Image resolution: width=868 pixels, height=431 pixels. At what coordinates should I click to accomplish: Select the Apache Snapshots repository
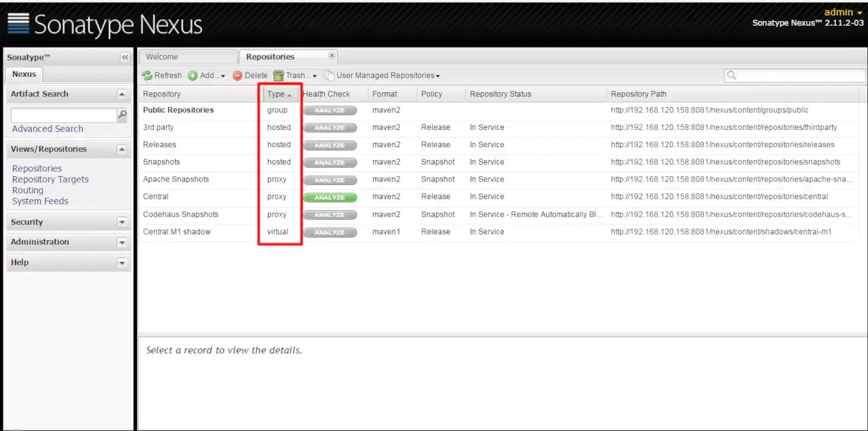click(x=176, y=180)
